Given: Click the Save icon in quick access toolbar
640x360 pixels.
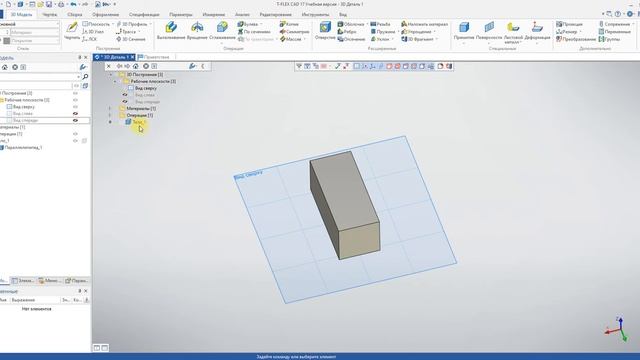Looking at the screenshot, I should click(49, 4).
